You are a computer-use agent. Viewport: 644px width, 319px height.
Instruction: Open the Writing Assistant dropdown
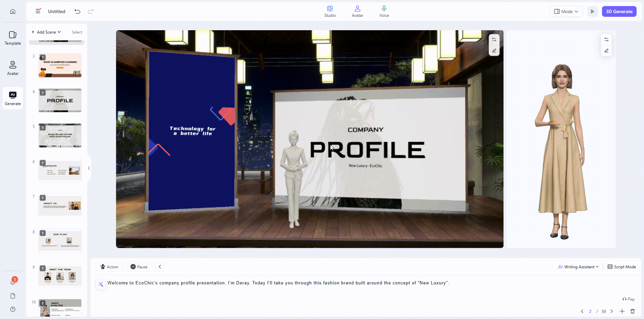coord(578,267)
